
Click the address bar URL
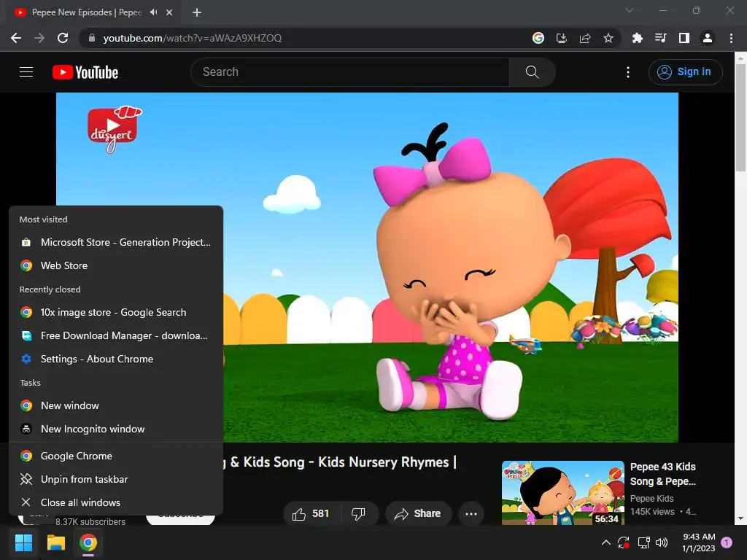[193, 38]
